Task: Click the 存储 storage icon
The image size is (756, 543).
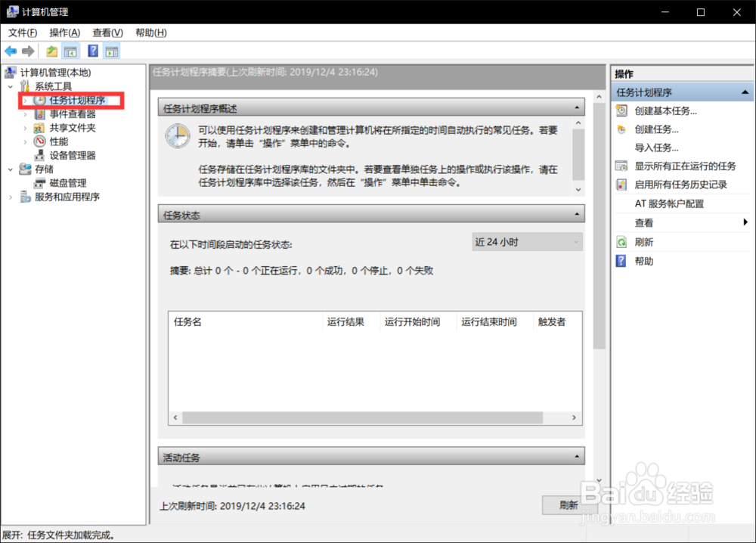Action: [25, 169]
